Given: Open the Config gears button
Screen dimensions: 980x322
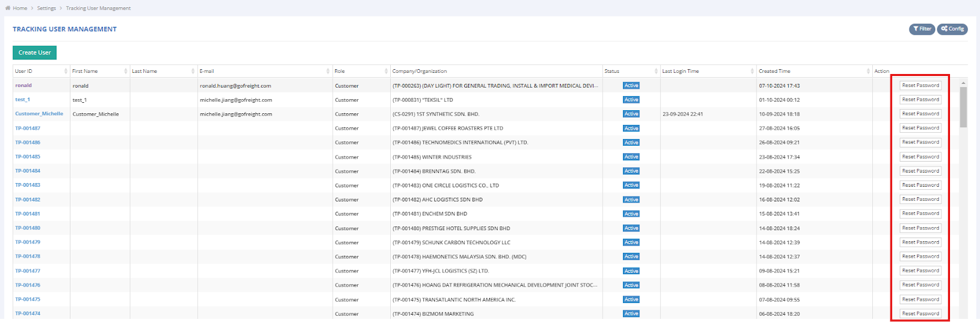Looking at the screenshot, I should click(952, 29).
